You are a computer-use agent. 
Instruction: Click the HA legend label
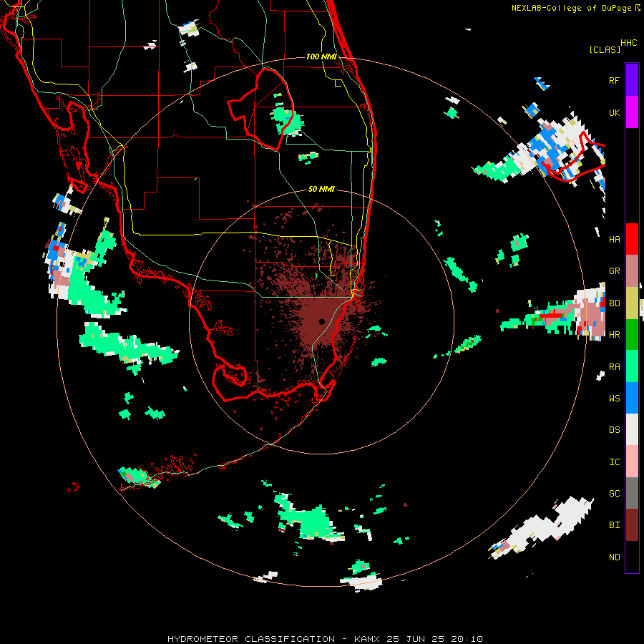(614, 240)
